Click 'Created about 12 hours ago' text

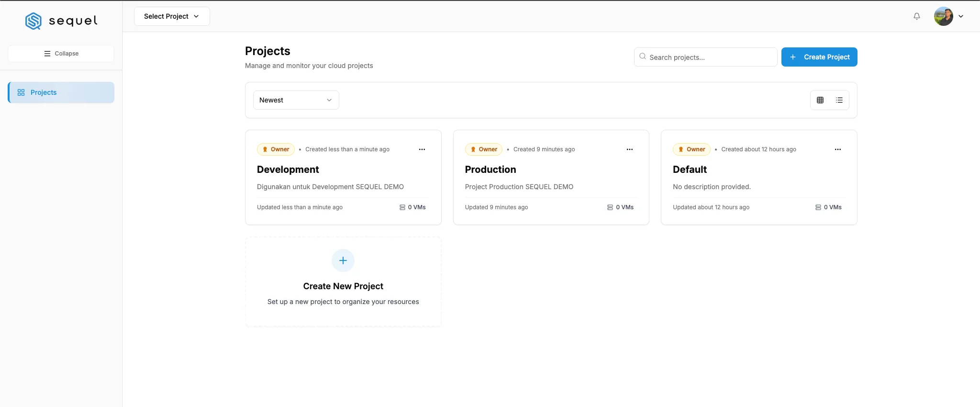coord(759,149)
